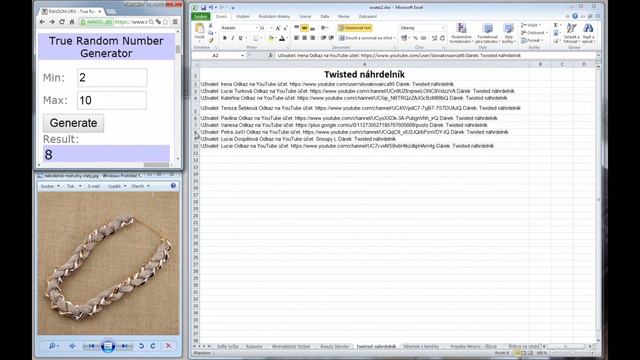
Task: Switch to the Zobrazení ribbon tab
Action: (x=367, y=16)
